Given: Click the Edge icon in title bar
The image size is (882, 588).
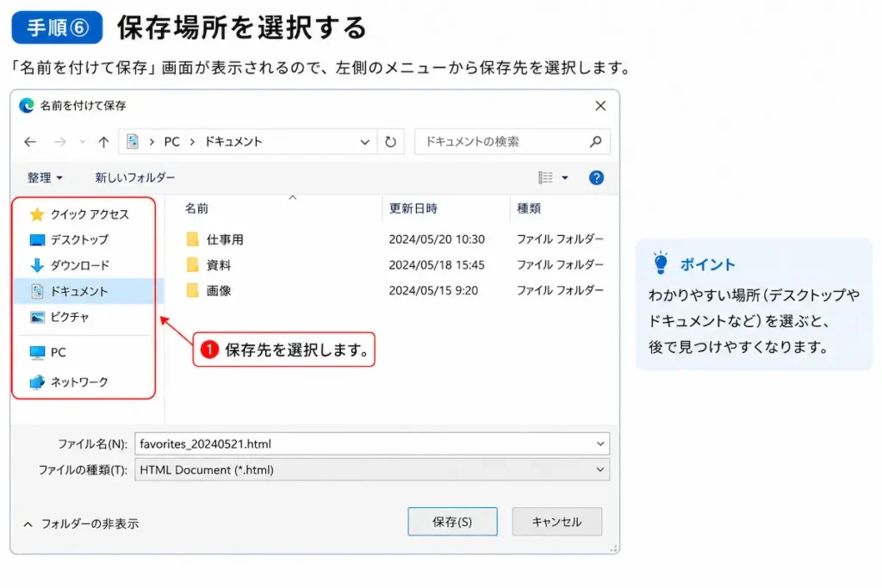Looking at the screenshot, I should pyautogui.click(x=27, y=106).
